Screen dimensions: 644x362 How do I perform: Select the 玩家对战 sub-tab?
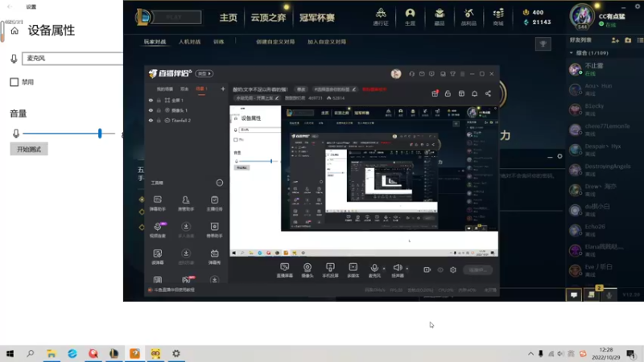tap(155, 42)
